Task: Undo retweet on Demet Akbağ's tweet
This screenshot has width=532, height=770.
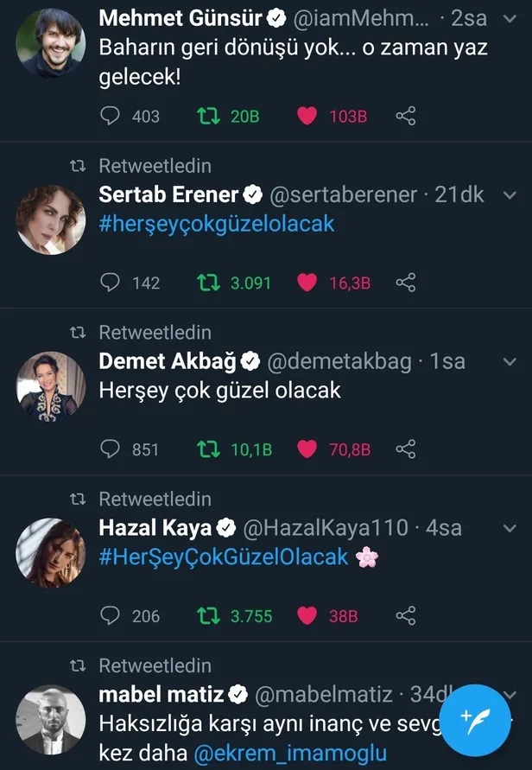Action: tap(208, 449)
